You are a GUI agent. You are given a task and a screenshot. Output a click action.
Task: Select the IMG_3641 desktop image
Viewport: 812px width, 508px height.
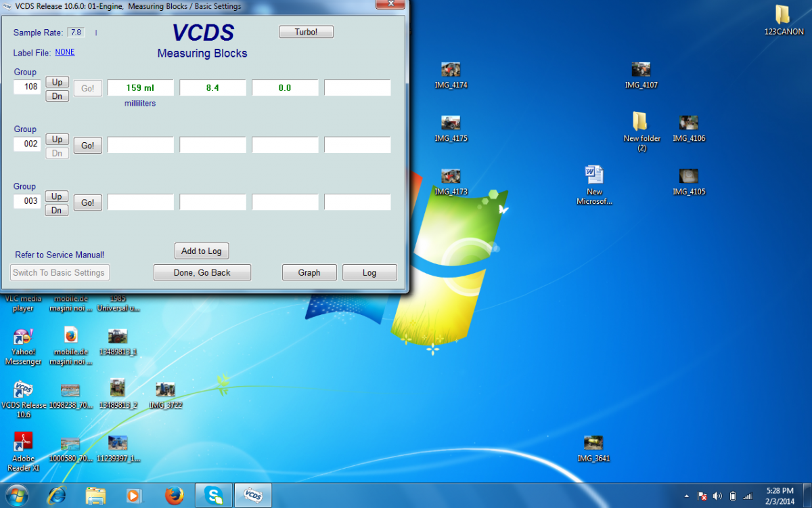coord(593,449)
